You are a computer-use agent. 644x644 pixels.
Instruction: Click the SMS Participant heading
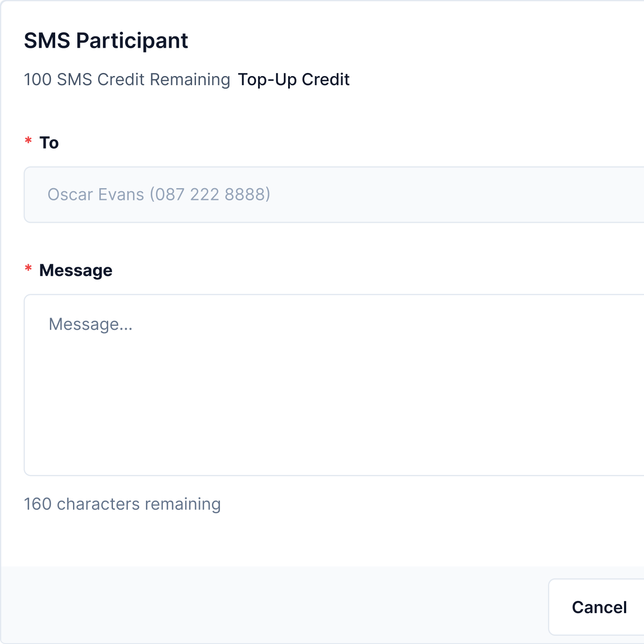(x=106, y=41)
